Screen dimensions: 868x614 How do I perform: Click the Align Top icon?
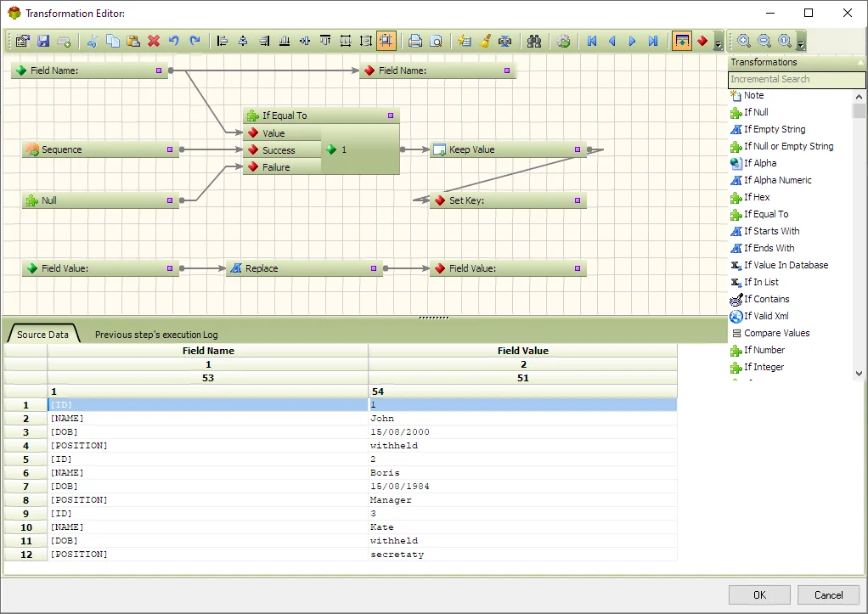(325, 41)
